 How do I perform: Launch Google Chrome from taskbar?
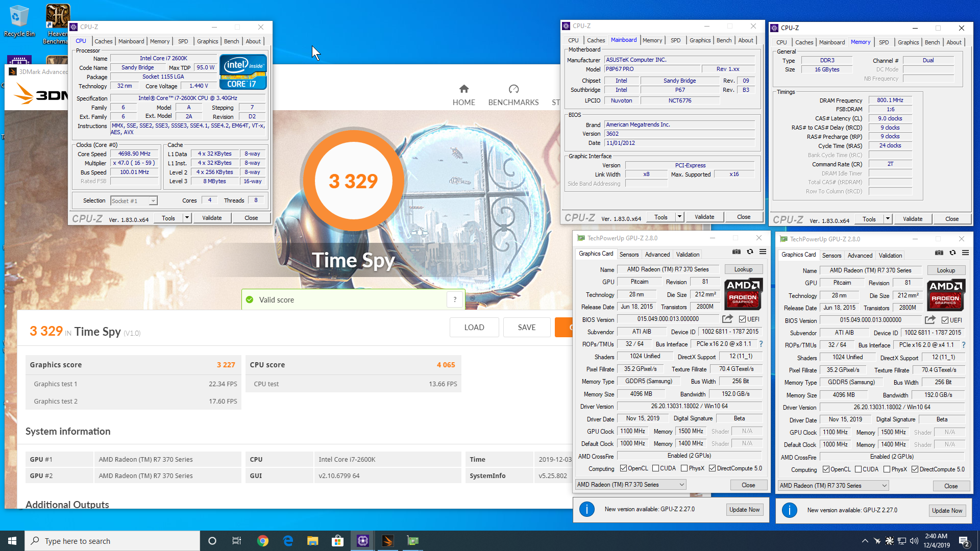pos(262,541)
